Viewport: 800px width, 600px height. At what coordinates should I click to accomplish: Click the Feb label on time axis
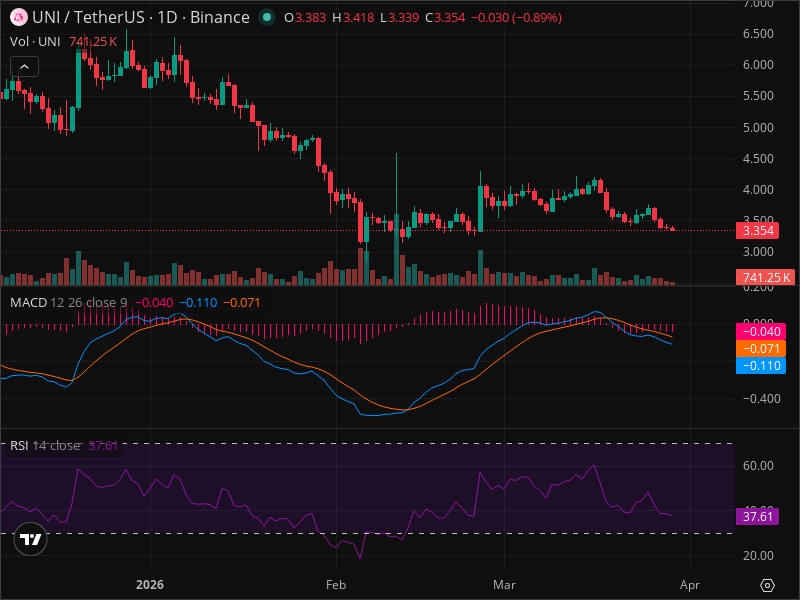coord(336,585)
